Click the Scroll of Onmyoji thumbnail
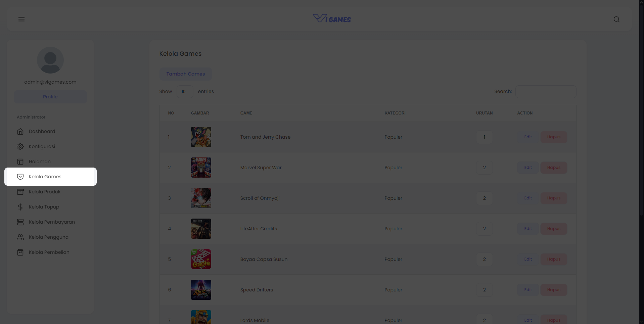The height and width of the screenshot is (324, 644). [201, 198]
